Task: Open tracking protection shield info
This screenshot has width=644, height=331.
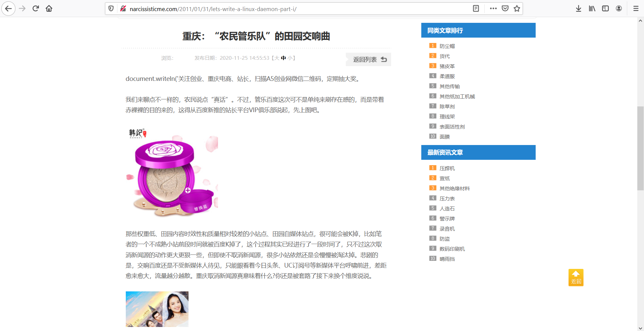Action: tap(111, 8)
